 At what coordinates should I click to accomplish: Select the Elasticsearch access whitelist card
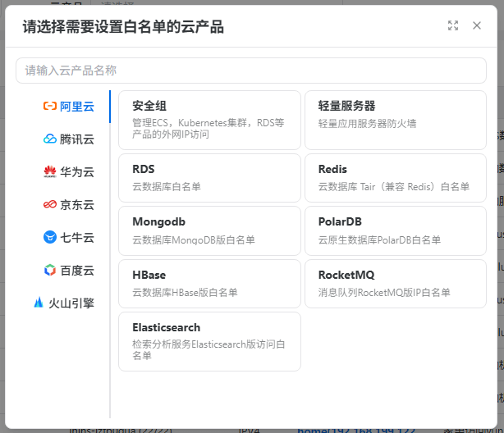(209, 341)
